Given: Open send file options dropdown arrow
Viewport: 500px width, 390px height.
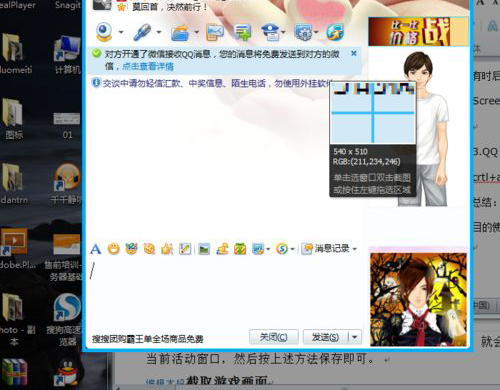Looking at the screenshot, I should [x=197, y=32].
